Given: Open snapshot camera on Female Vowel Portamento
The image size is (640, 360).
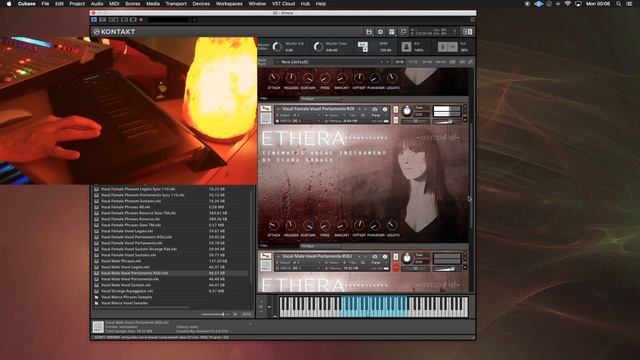Looking at the screenshot, I should pyautogui.click(x=374, y=109).
